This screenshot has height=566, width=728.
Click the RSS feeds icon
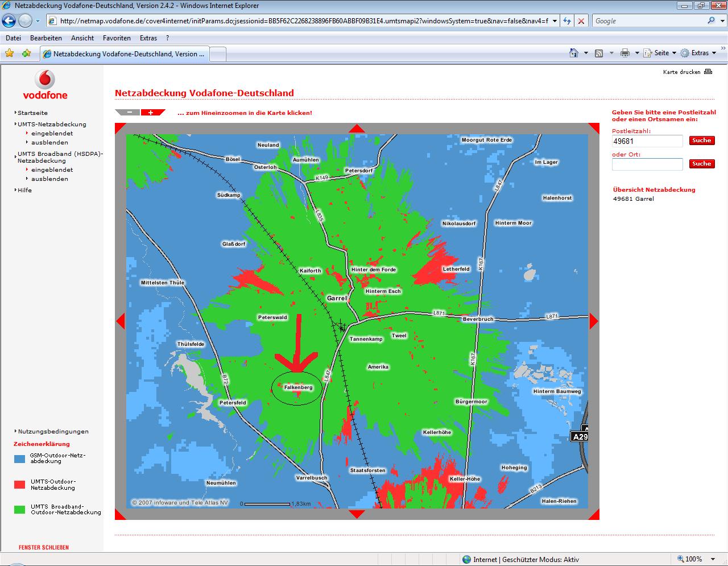(599, 53)
